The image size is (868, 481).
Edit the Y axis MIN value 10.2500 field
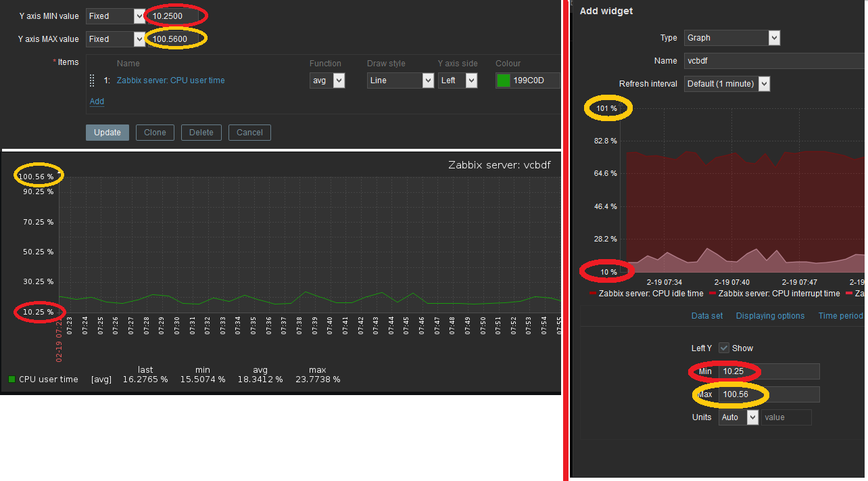(x=174, y=16)
